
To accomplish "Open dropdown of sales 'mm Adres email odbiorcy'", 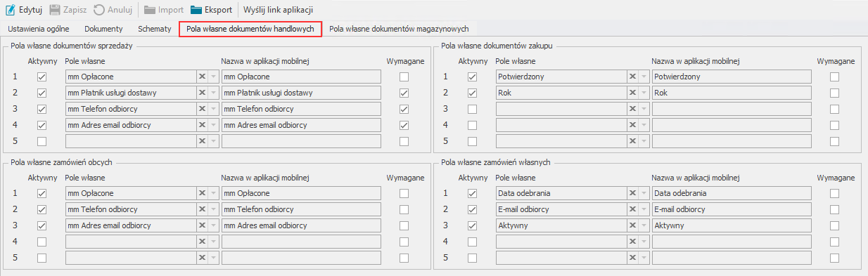I will click(214, 125).
